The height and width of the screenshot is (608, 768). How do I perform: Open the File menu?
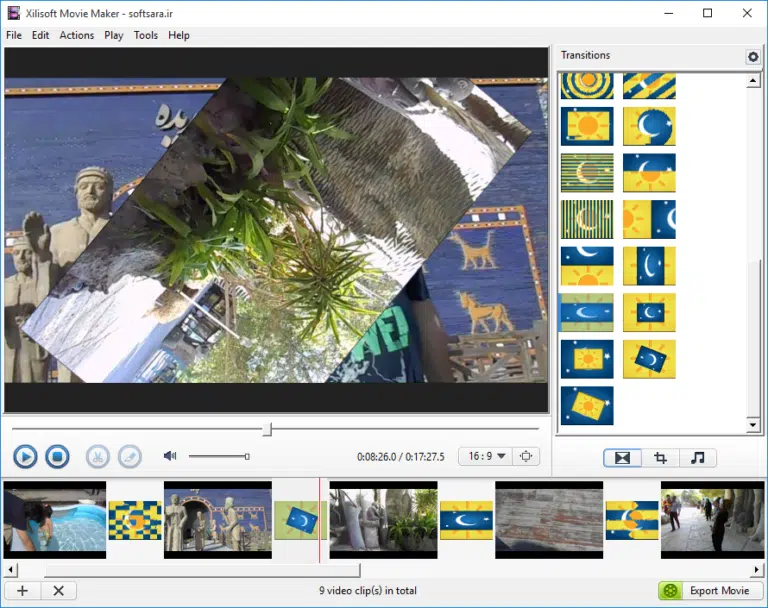tap(14, 35)
